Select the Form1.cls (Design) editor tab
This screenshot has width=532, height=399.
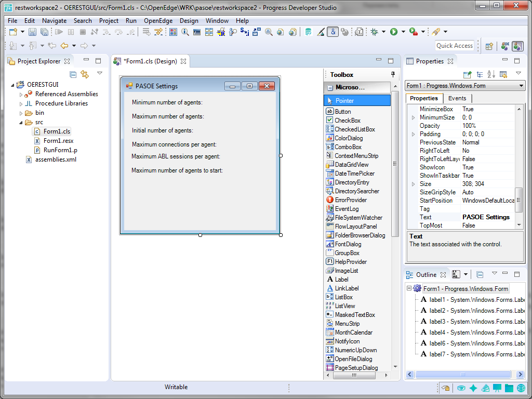coord(150,61)
